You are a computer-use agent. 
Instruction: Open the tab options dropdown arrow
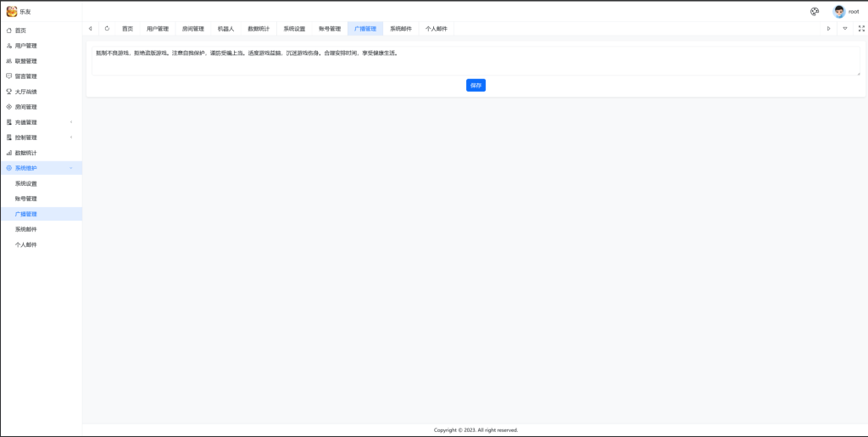point(845,28)
